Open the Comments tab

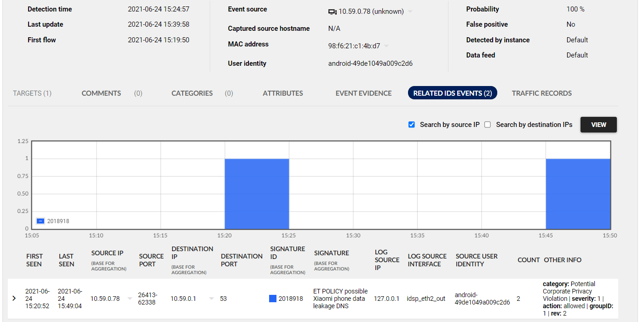pyautogui.click(x=101, y=93)
